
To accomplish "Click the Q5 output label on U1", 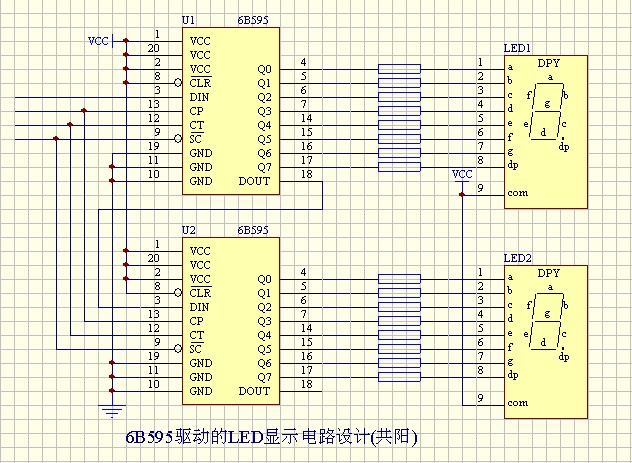I will [x=264, y=139].
